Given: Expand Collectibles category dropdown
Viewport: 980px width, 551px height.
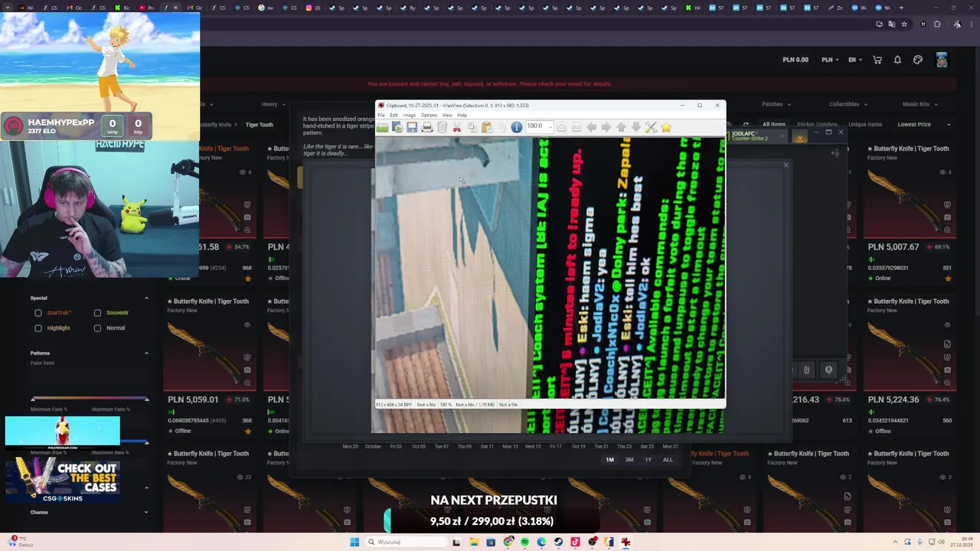Looking at the screenshot, I should (x=848, y=104).
